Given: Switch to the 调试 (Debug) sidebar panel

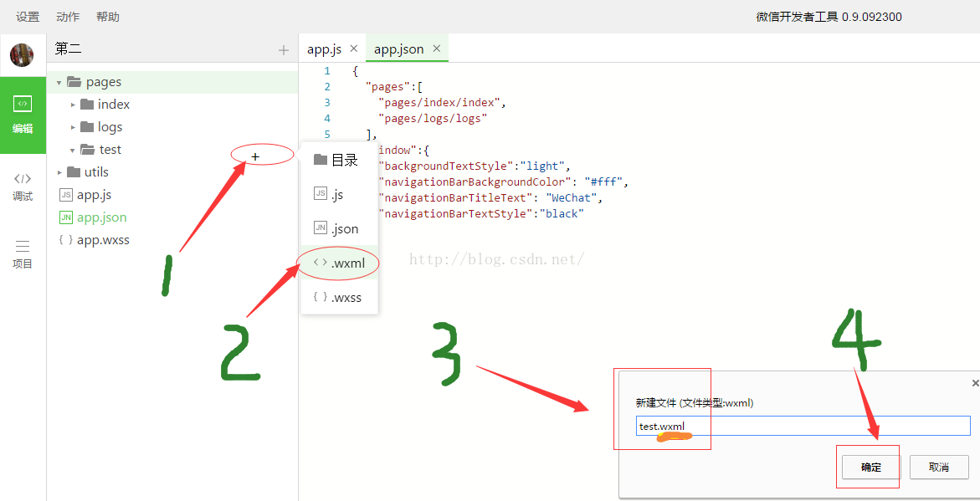Looking at the screenshot, I should (23, 186).
